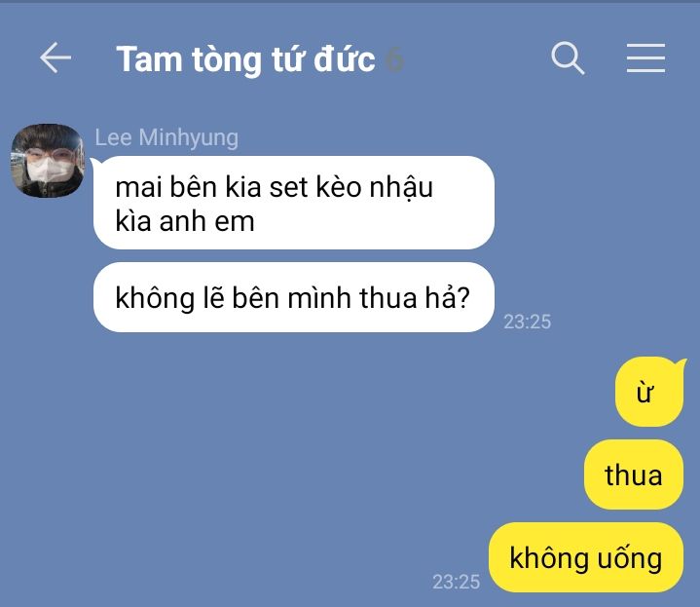Image resolution: width=700 pixels, height=607 pixels.
Task: Tap the chat title Tam tòng tứ đức
Action: point(245,59)
